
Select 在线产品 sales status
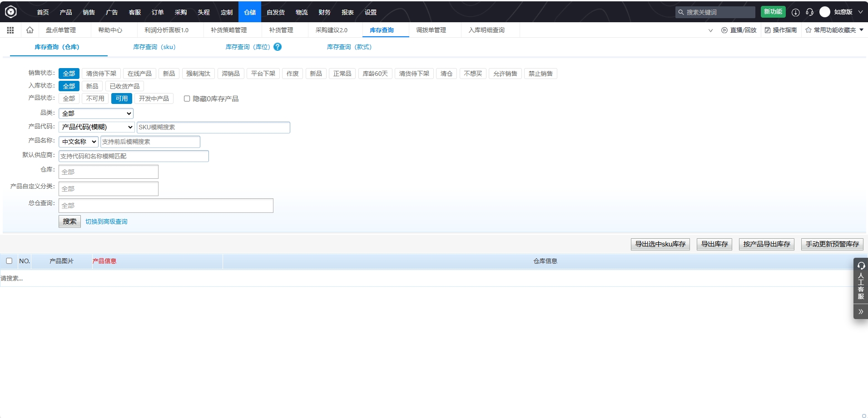pyautogui.click(x=139, y=74)
